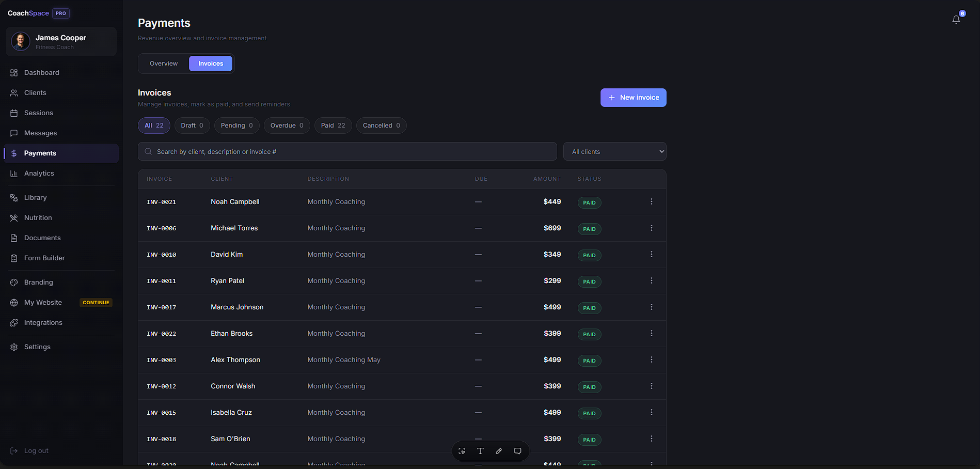Viewport: 980px width, 469px height.
Task: Click the Analytics bar chart icon
Action: point(14,174)
